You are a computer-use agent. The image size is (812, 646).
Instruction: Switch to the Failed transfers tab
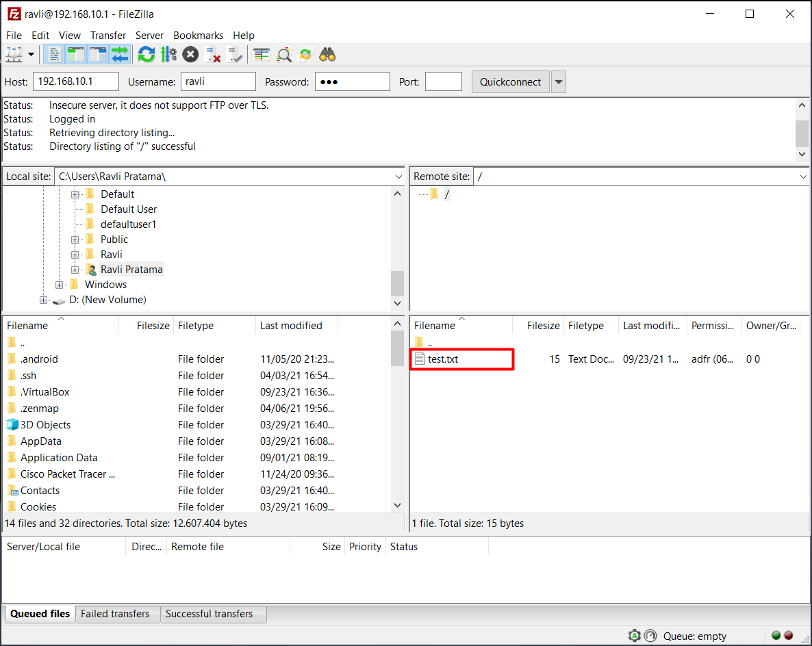115,614
